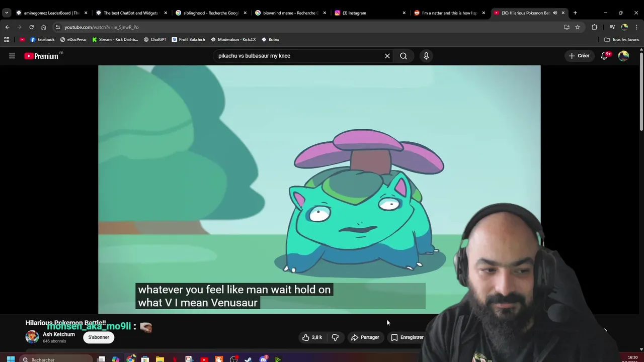Open YouTube account avatar menu
The width and height of the screenshot is (644, 362).
pos(624,56)
